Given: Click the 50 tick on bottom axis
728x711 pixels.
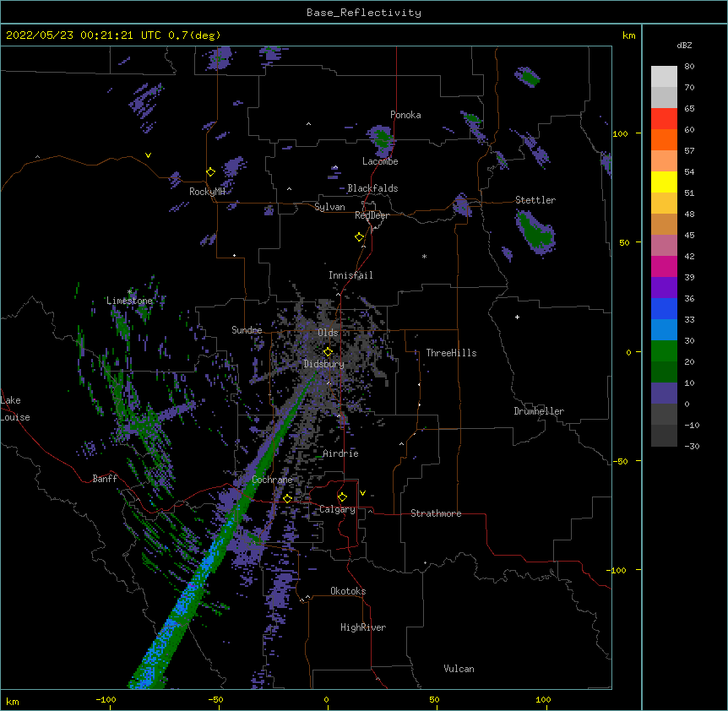Looking at the screenshot, I should [434, 700].
